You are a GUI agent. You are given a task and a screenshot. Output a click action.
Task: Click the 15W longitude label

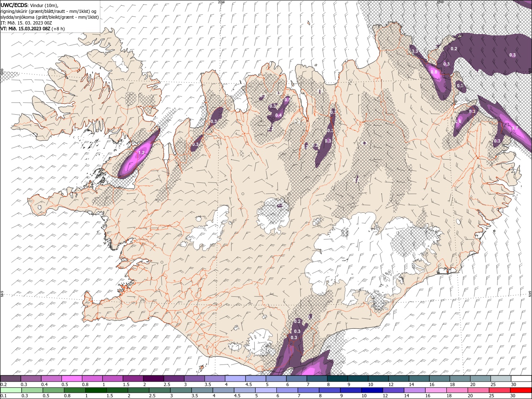(440, 2)
